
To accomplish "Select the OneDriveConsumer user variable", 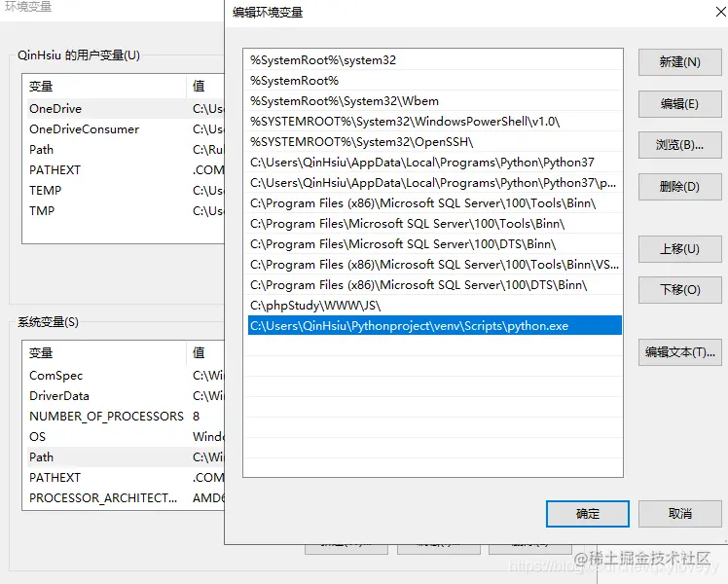I will pos(126,129).
